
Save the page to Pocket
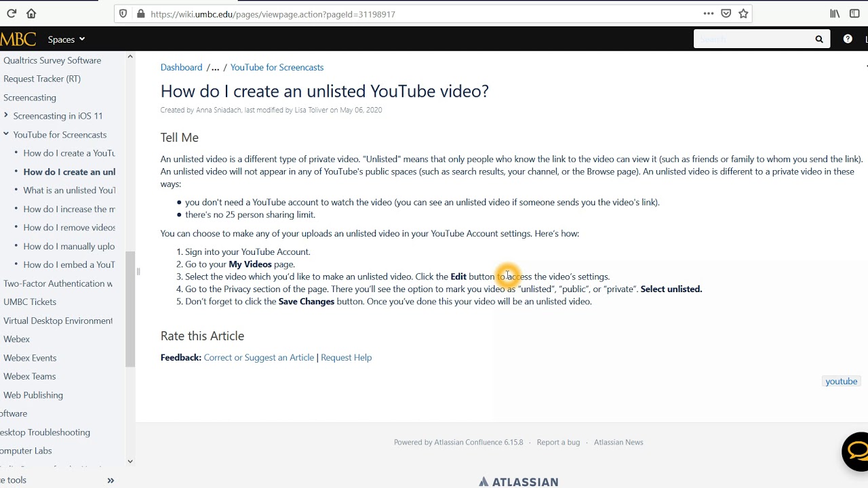(x=726, y=14)
